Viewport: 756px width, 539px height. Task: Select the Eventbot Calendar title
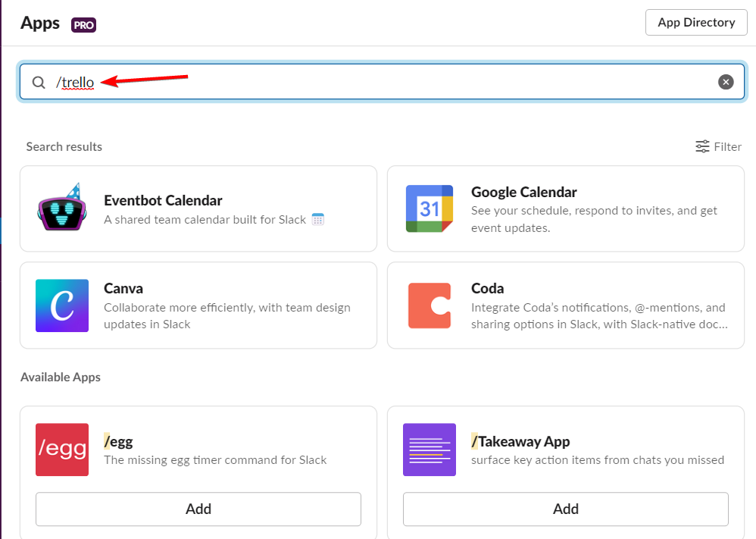pos(163,200)
